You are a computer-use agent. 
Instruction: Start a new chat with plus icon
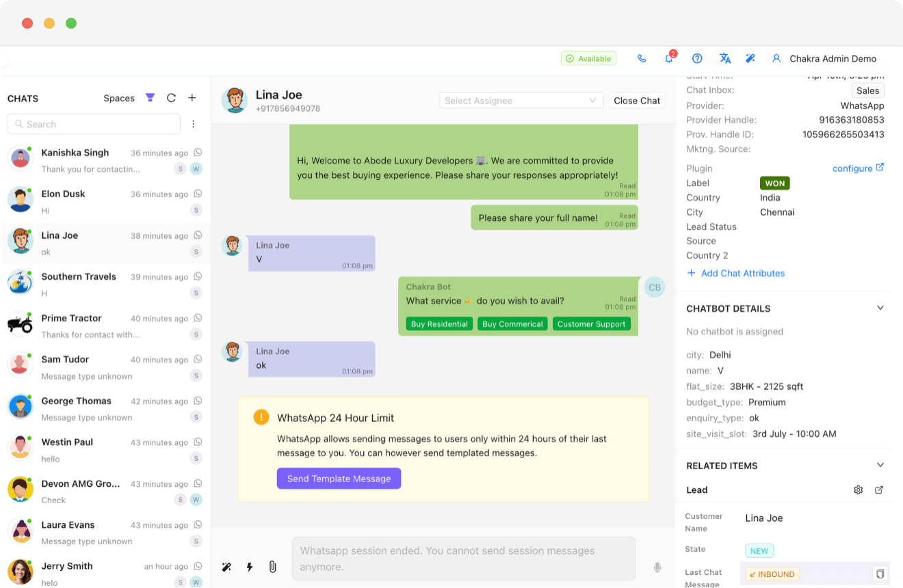[192, 98]
